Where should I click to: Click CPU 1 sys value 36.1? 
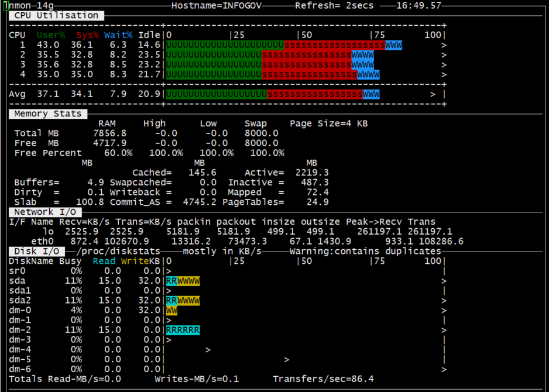[81, 45]
